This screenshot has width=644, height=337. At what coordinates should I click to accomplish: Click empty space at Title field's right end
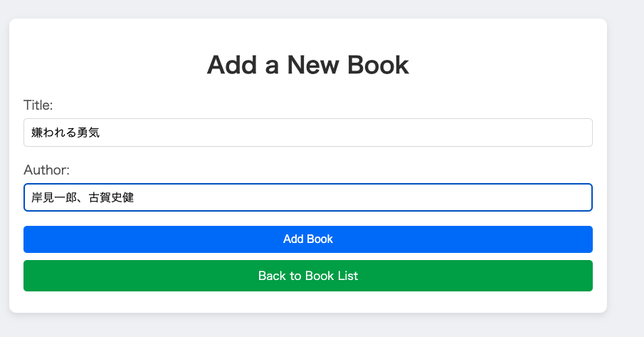click(555, 133)
